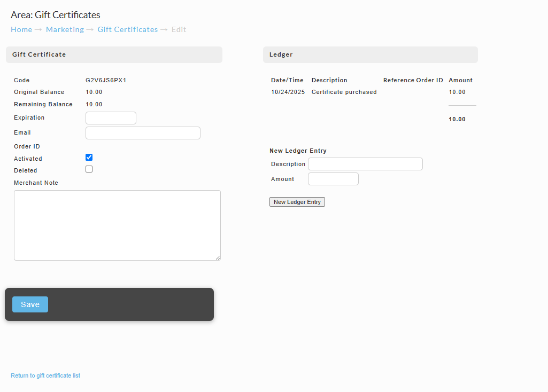548x392 pixels.
Task: Click the Save button
Action: 30,304
